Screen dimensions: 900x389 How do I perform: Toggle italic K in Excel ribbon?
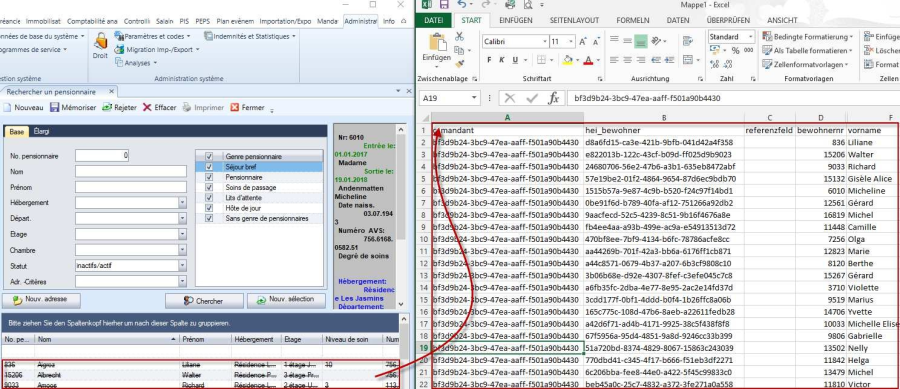[502, 60]
